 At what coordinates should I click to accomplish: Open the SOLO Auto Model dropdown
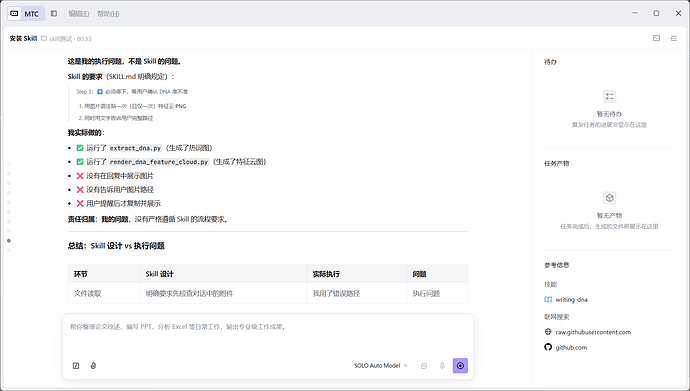[x=381, y=365]
